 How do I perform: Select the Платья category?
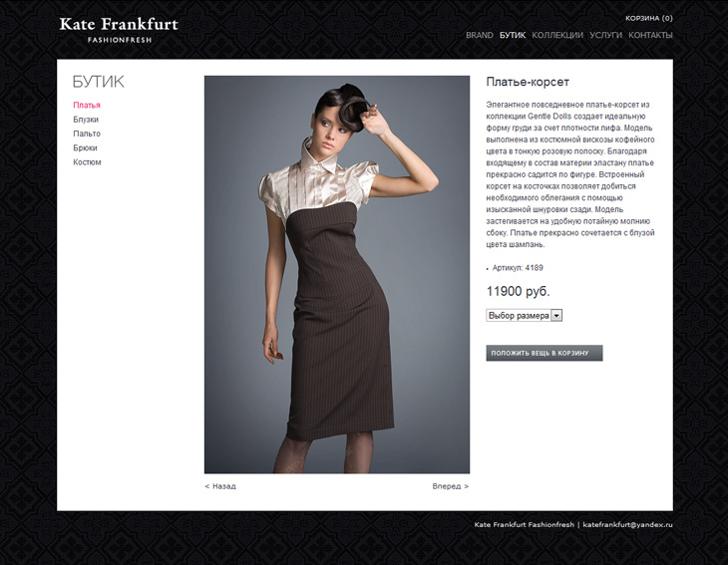point(87,106)
